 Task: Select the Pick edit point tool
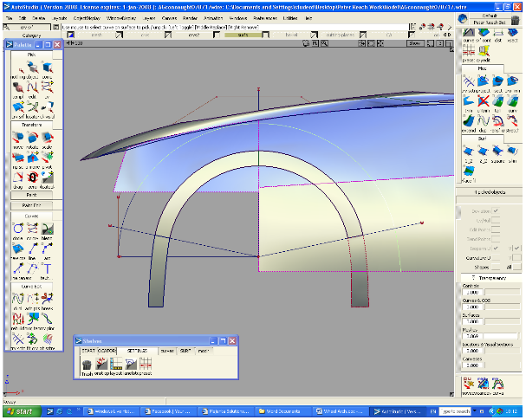[x=33, y=88]
